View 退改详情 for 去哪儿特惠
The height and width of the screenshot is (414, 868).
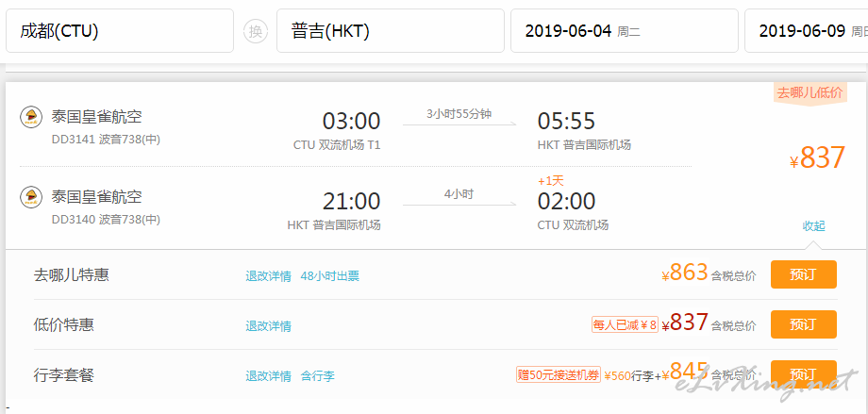click(x=269, y=276)
